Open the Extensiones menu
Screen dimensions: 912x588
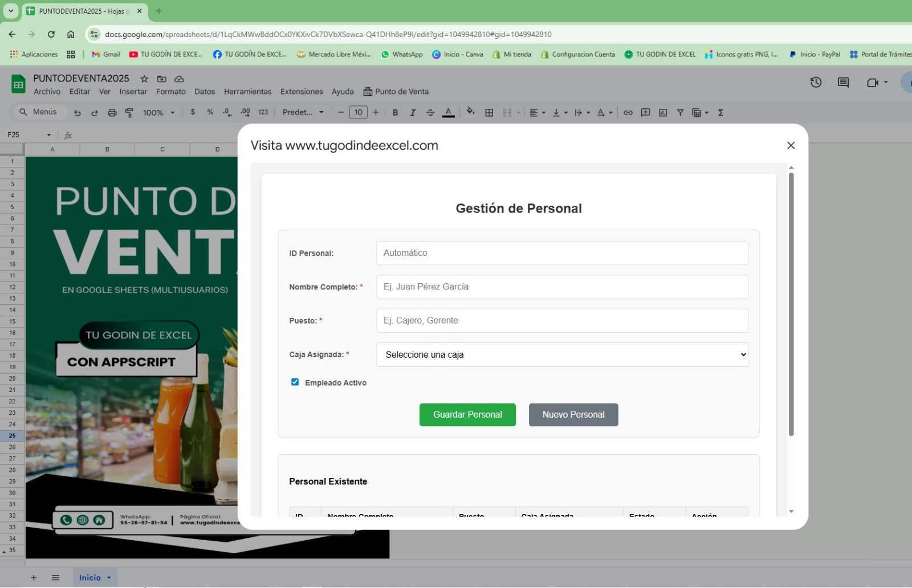pyautogui.click(x=302, y=92)
